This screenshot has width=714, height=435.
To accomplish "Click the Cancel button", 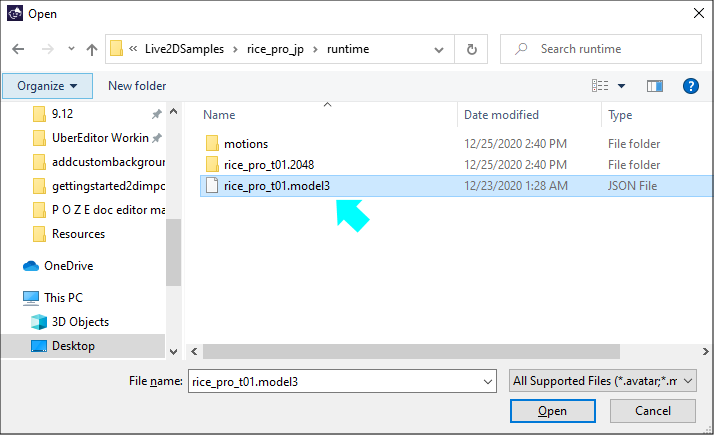I will click(x=653, y=411).
